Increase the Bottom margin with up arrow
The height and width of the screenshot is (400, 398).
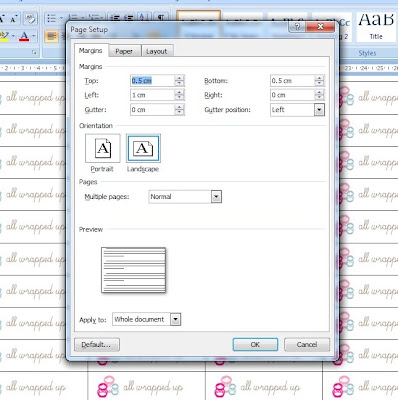pyautogui.click(x=319, y=78)
